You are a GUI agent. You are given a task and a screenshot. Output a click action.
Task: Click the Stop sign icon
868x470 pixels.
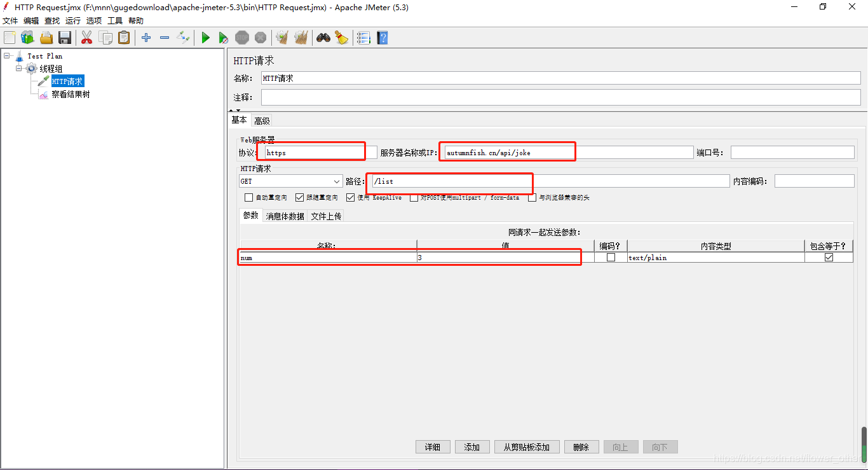click(x=242, y=38)
